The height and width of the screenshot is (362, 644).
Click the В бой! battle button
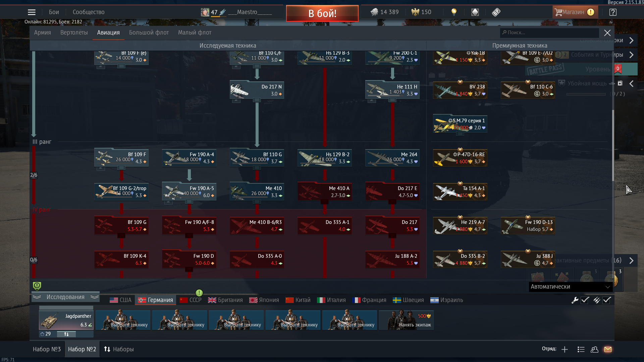click(322, 13)
